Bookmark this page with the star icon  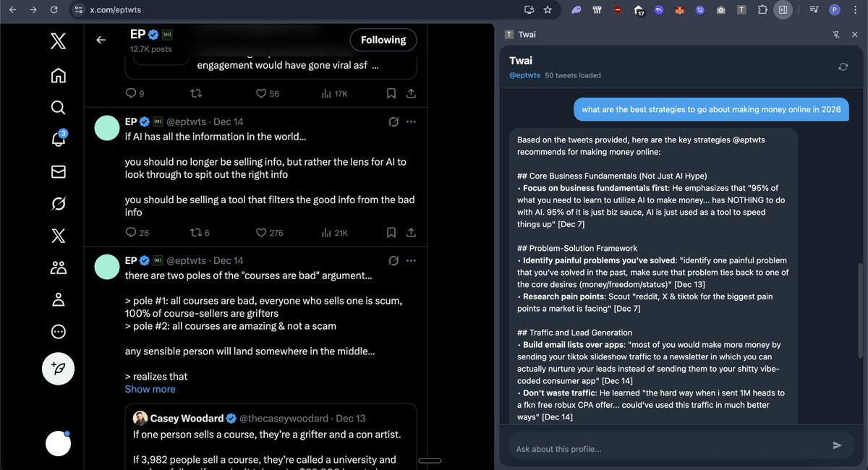pos(548,10)
